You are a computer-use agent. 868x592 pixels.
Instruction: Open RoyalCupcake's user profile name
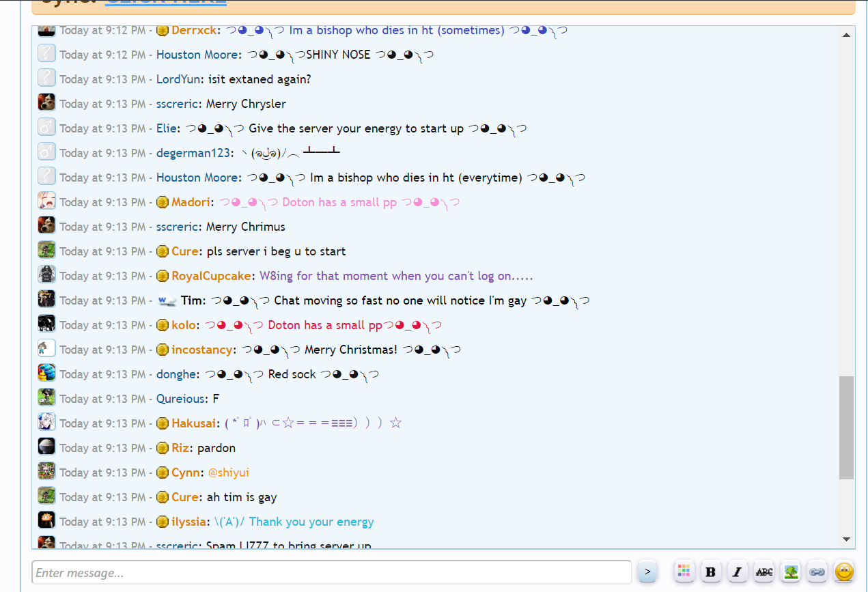coord(212,276)
